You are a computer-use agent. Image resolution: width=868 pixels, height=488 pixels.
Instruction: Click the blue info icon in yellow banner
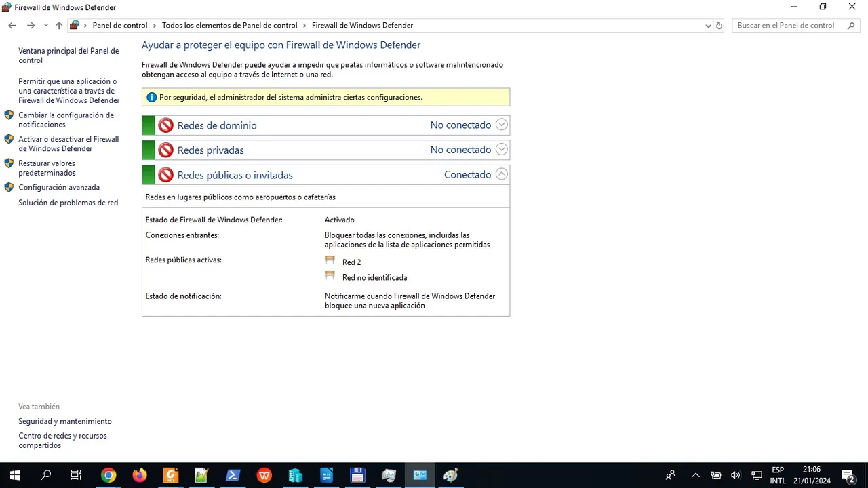(x=152, y=98)
